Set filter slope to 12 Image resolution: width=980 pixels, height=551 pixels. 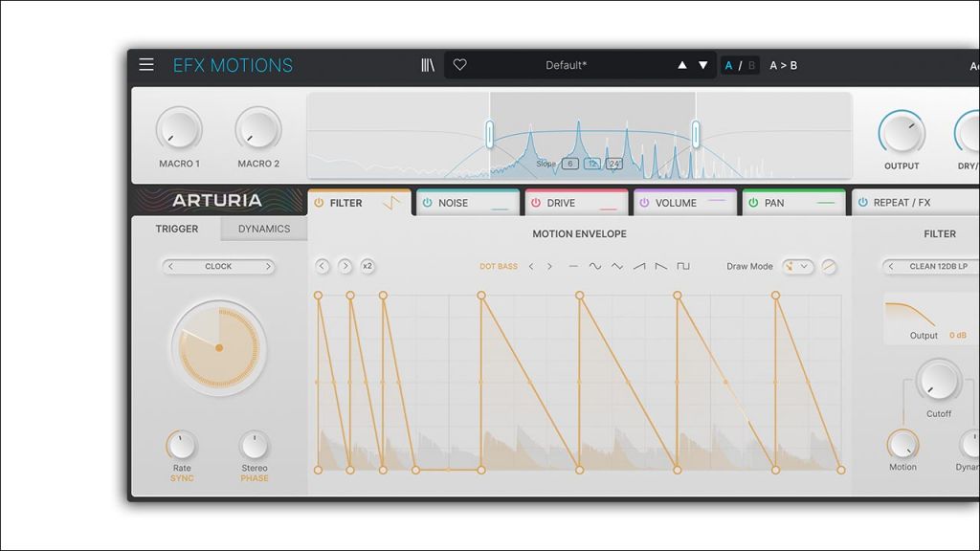pos(591,164)
